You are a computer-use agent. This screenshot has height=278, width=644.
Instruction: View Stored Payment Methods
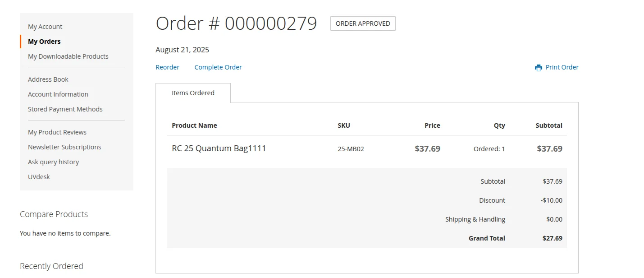(x=65, y=109)
